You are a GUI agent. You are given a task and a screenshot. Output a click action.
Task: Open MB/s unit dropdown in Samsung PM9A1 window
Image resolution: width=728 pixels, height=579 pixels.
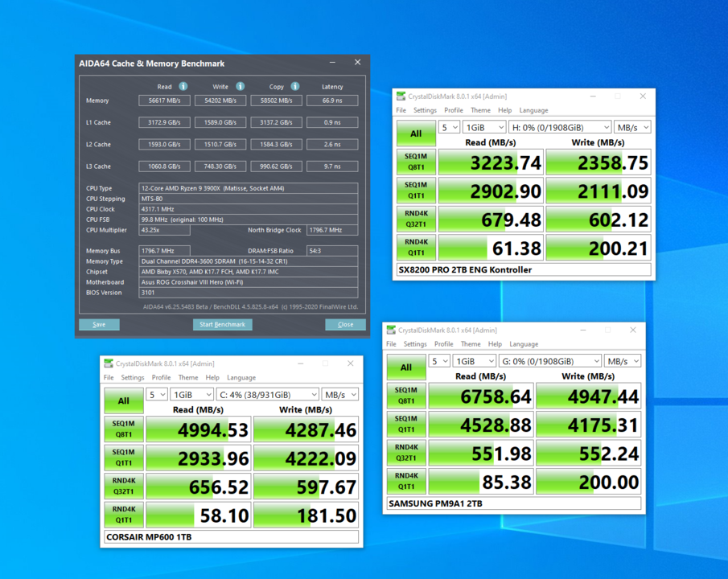pos(623,361)
